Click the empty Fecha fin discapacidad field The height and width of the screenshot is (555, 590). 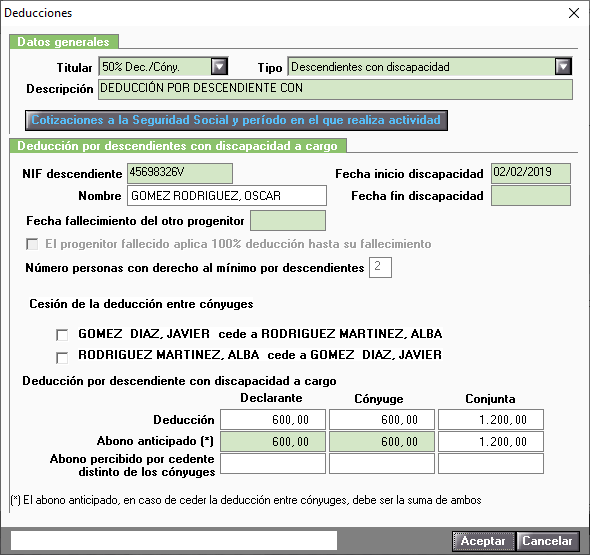pyautogui.click(x=531, y=196)
